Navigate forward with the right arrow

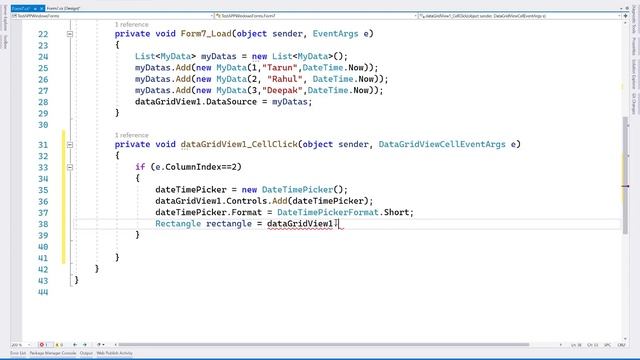pyautogui.click(x=84, y=345)
